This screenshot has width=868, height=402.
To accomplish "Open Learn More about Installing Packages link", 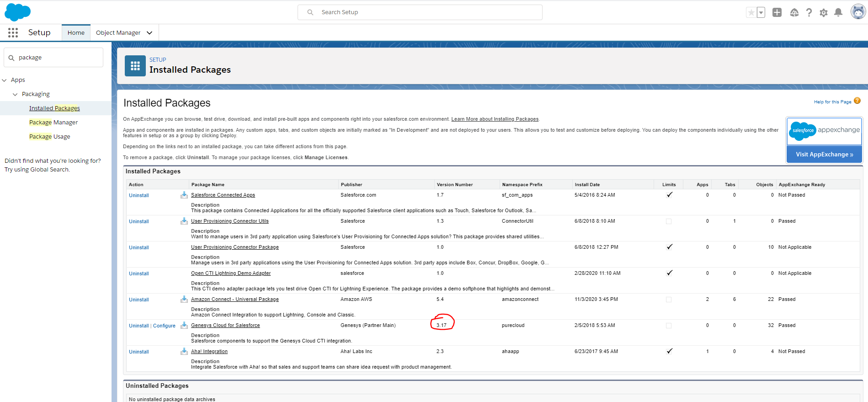I will tap(495, 119).
